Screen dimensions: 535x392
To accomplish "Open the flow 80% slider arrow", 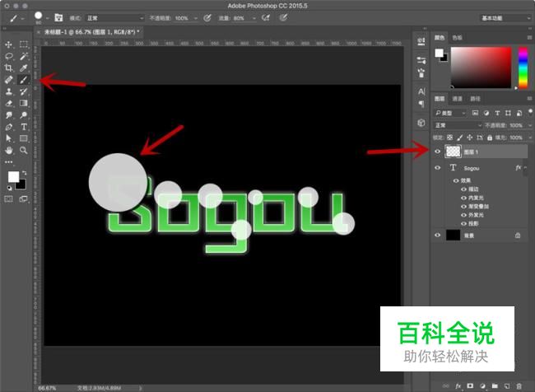I will point(254,18).
